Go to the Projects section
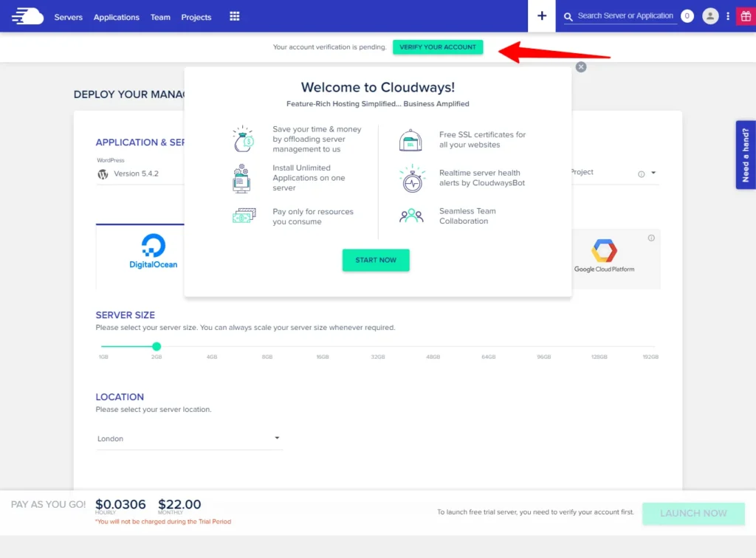This screenshot has width=756, height=558. [196, 17]
